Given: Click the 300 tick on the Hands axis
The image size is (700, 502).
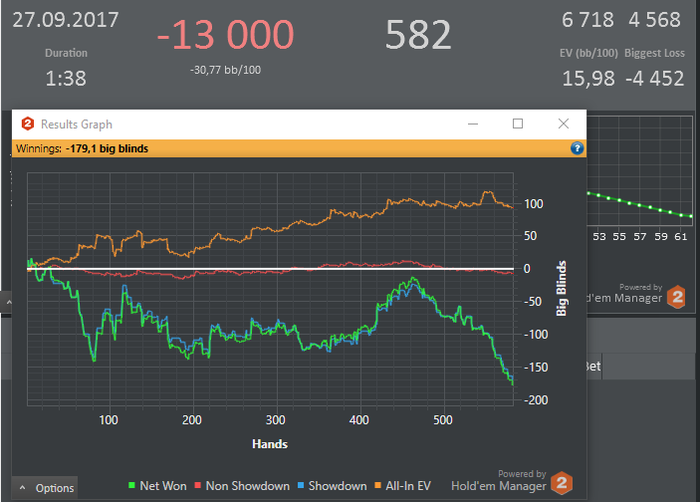Looking at the screenshot, I should click(x=275, y=420).
